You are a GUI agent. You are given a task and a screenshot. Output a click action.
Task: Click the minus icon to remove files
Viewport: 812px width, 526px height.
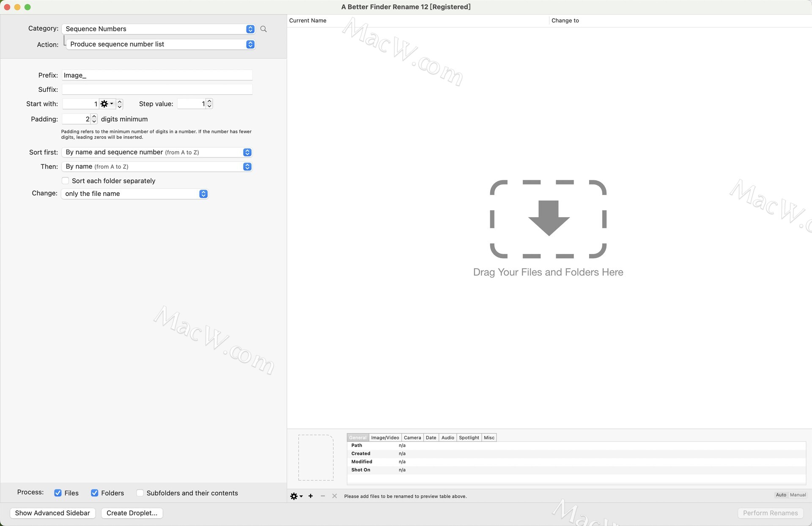(323, 496)
